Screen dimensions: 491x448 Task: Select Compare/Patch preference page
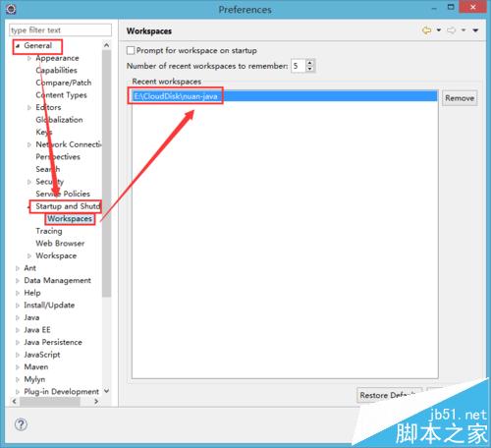[x=64, y=83]
